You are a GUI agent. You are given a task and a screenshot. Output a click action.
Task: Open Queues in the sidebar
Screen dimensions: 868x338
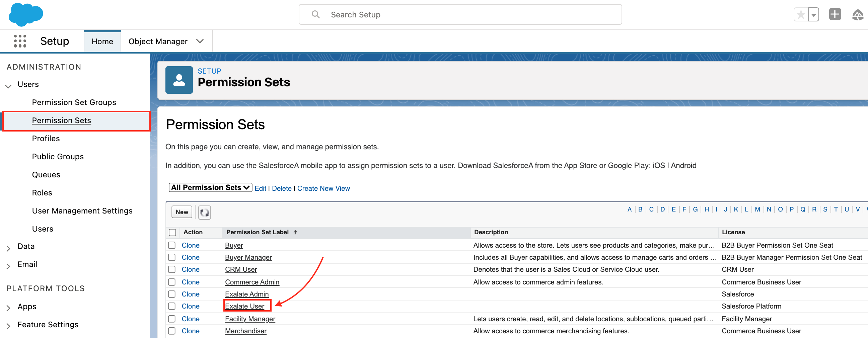[46, 174]
